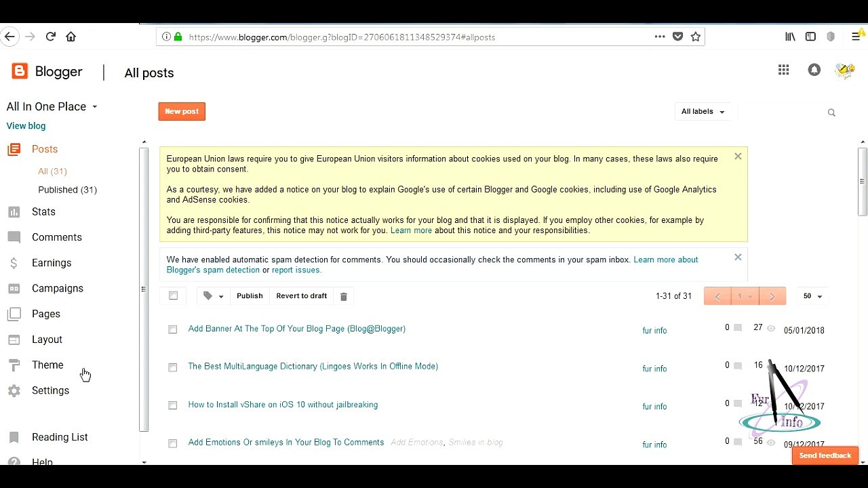This screenshot has width=868, height=488.
Task: Open the page number 1 dropdown
Action: pyautogui.click(x=745, y=296)
